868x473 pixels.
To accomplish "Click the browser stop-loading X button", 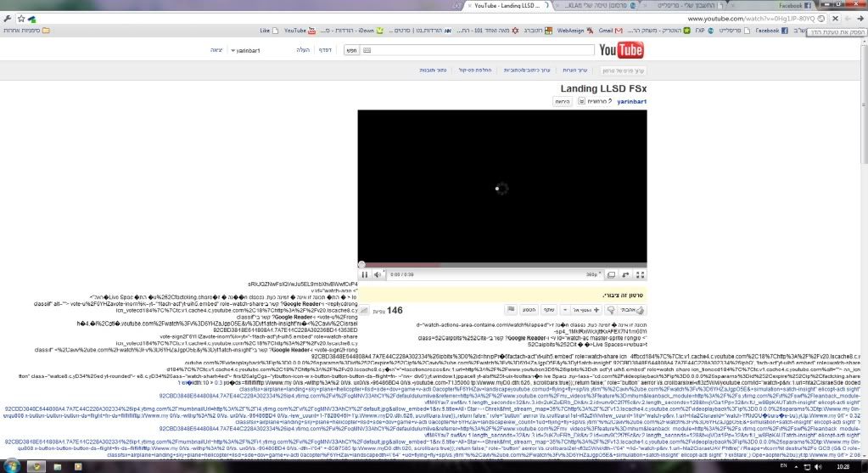I will (x=836, y=19).
